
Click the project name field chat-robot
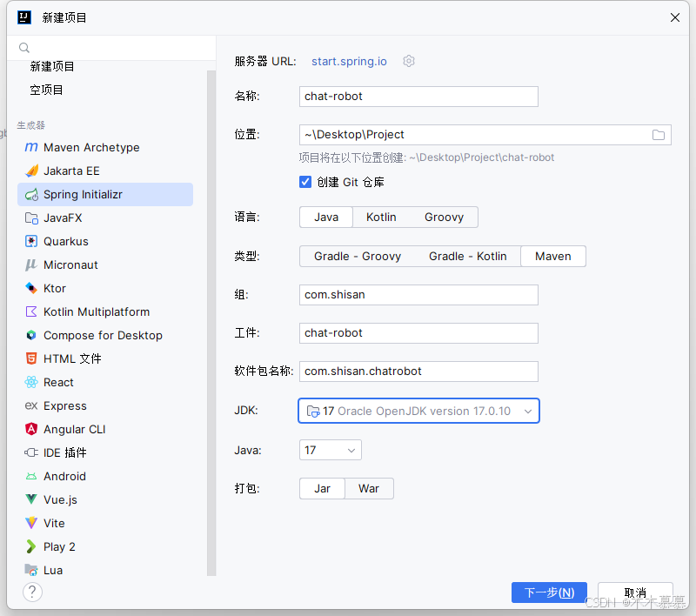coord(418,97)
